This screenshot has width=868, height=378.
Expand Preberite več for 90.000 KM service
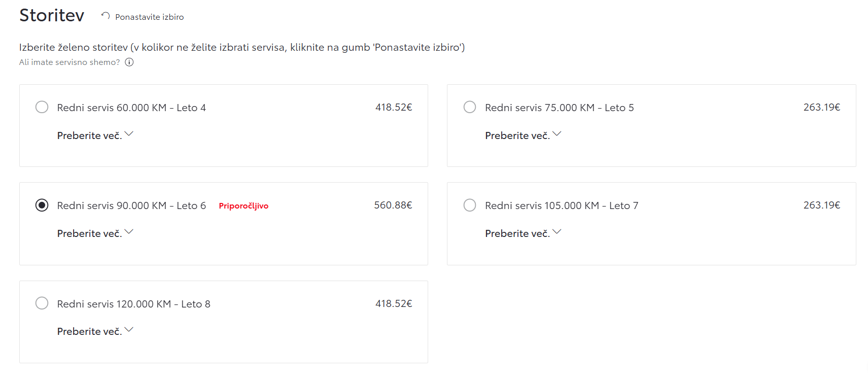click(x=95, y=233)
